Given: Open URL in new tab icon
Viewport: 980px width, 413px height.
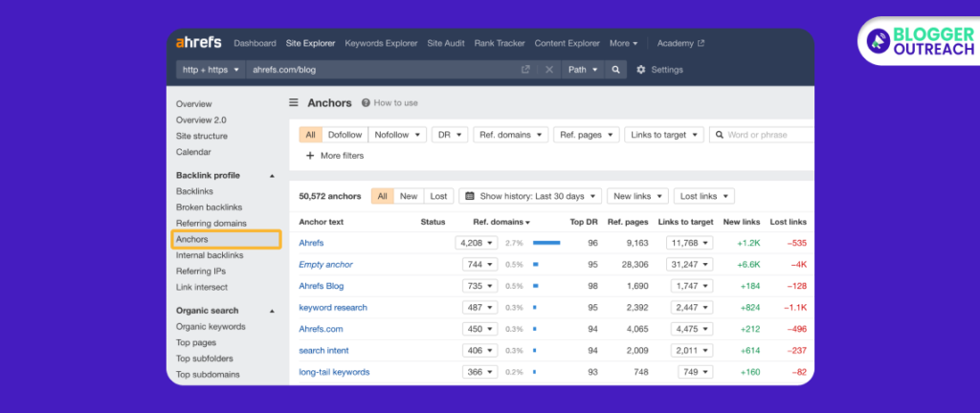Looking at the screenshot, I should [525, 70].
